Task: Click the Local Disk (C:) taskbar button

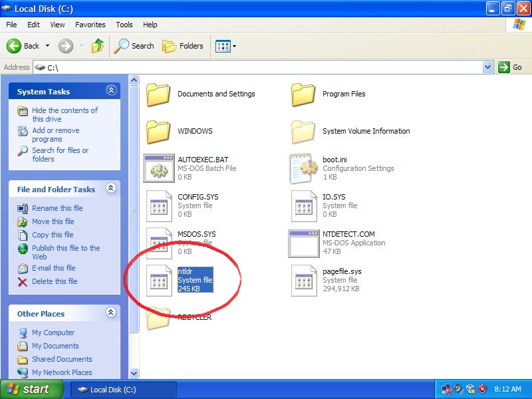Action: point(124,390)
